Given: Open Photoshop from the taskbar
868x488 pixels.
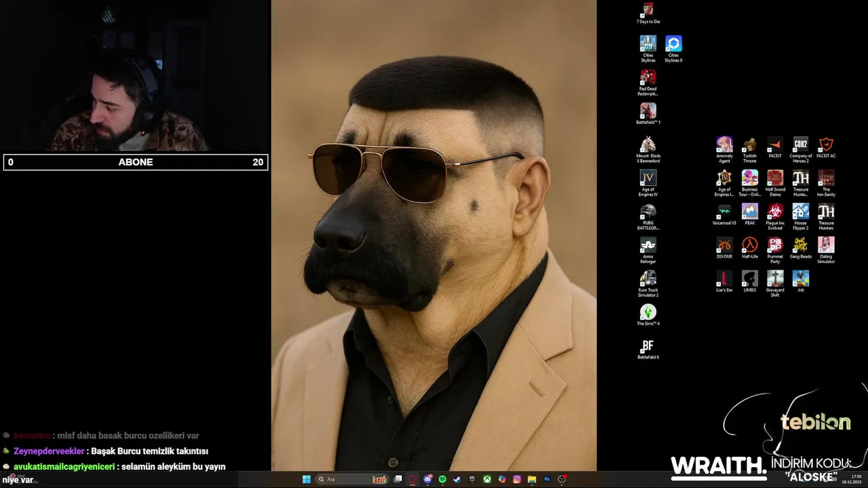Looking at the screenshot, I should click(547, 479).
